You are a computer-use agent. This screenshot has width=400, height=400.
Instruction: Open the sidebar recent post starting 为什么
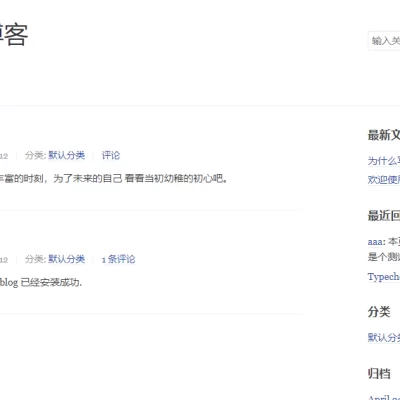(x=384, y=161)
